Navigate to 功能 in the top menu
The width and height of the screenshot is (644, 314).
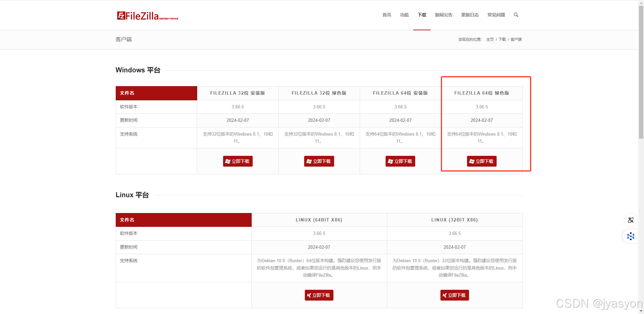(x=404, y=15)
